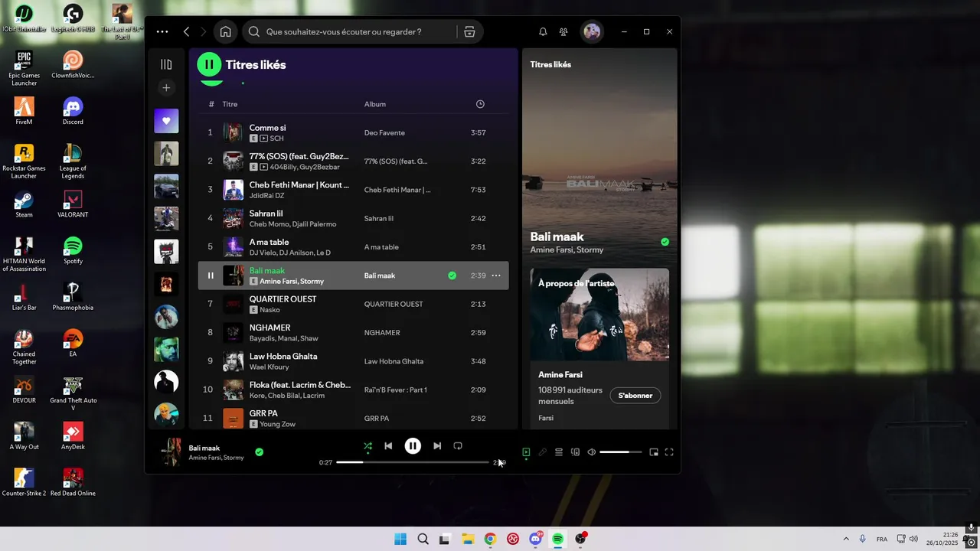Enter full screen mode

pos(669,452)
